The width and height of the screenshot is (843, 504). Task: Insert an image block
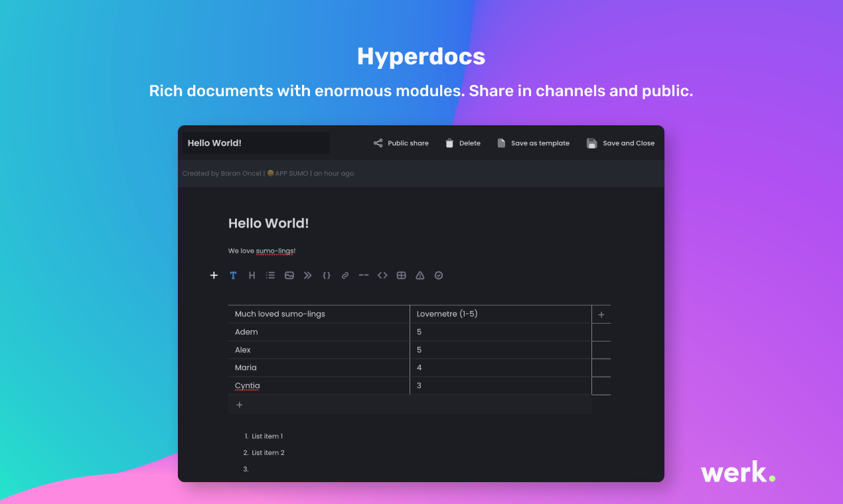[x=289, y=275]
